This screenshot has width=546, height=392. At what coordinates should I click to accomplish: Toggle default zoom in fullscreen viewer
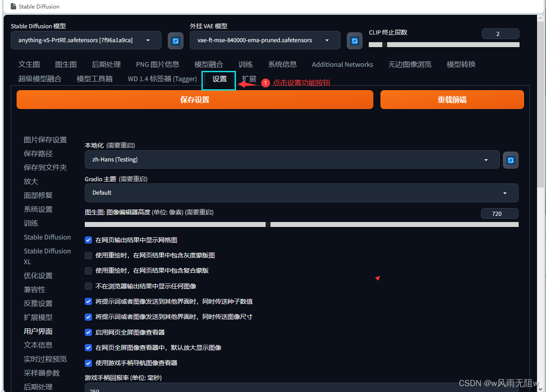[88, 348]
